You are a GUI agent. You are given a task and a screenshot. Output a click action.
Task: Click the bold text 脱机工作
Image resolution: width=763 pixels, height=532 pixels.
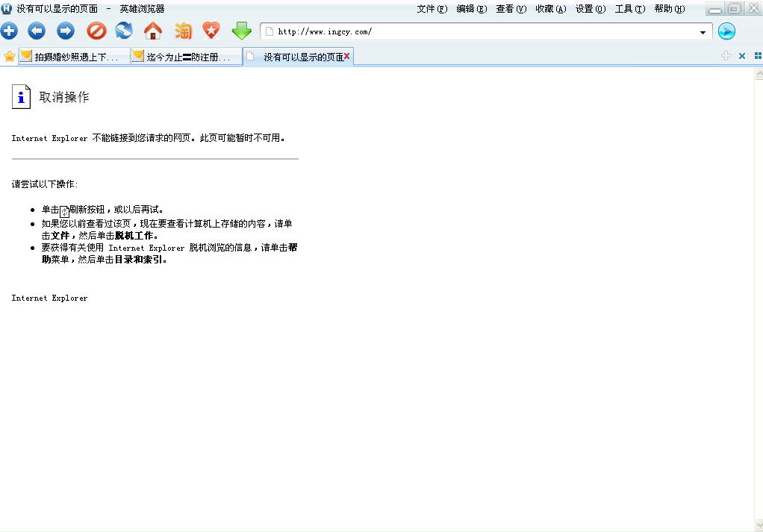pyautogui.click(x=134, y=235)
